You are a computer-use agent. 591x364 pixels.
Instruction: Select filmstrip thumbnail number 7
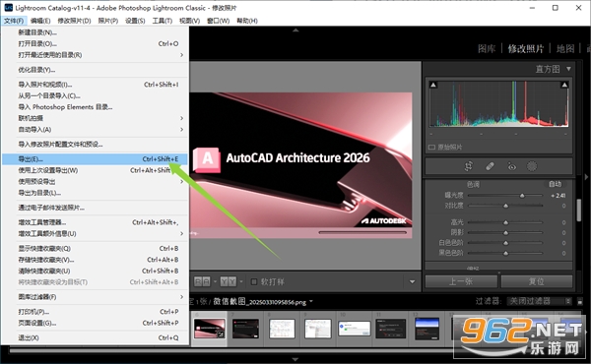(x=245, y=329)
